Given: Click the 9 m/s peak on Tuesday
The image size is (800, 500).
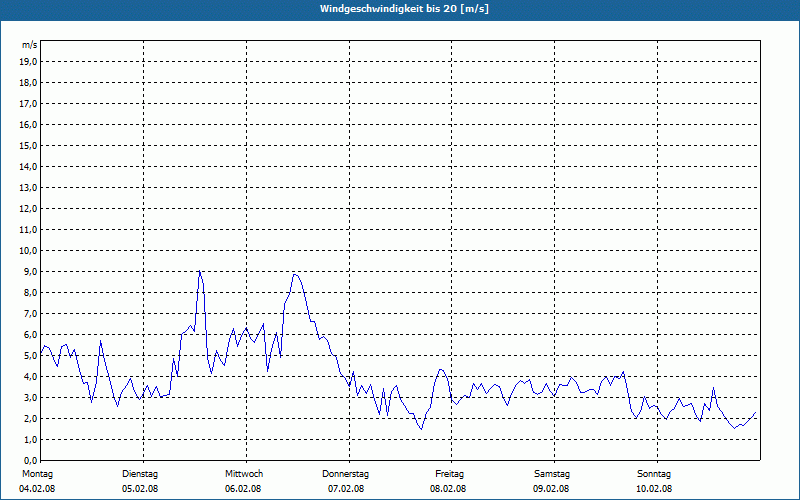Looking at the screenshot, I should (199, 271).
